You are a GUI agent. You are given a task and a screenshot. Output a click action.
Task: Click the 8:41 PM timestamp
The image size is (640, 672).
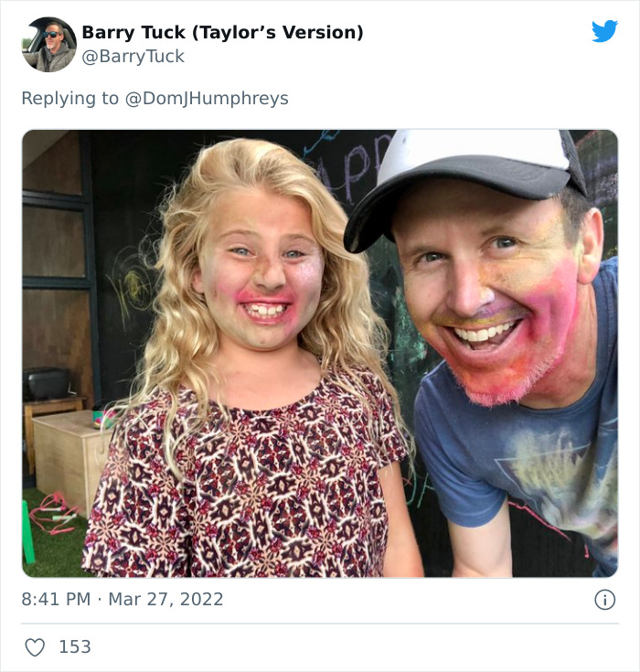click(x=56, y=600)
